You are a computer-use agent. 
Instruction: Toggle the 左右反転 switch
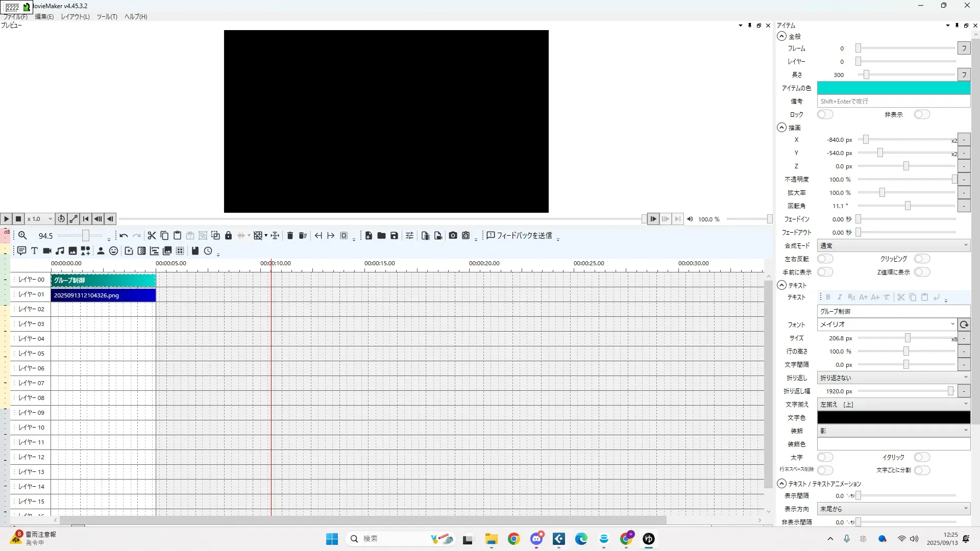pos(825,259)
